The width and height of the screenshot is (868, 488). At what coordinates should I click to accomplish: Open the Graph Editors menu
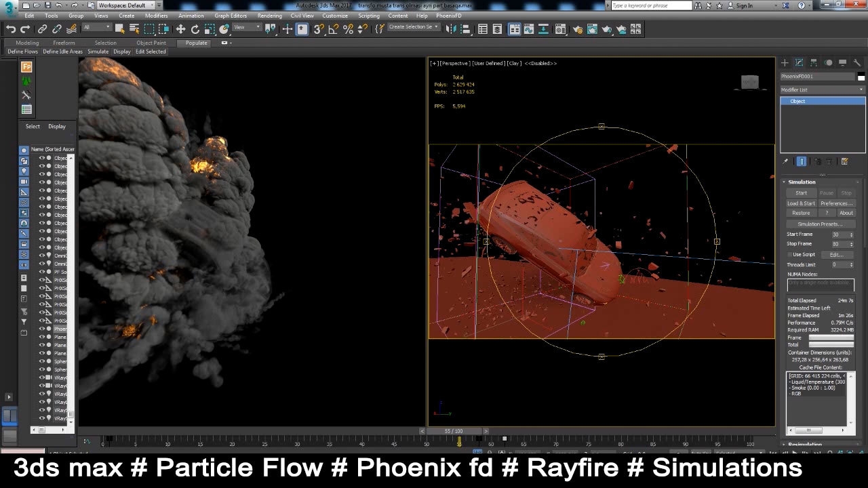[x=231, y=16]
